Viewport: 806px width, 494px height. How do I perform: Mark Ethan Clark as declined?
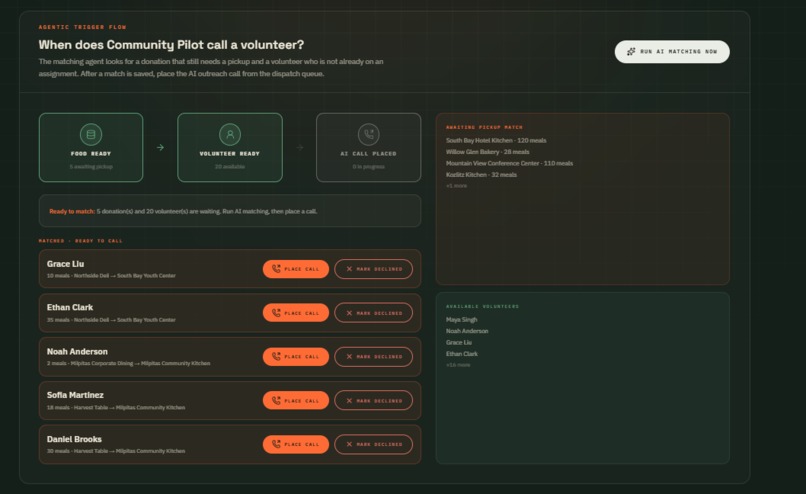pos(374,313)
